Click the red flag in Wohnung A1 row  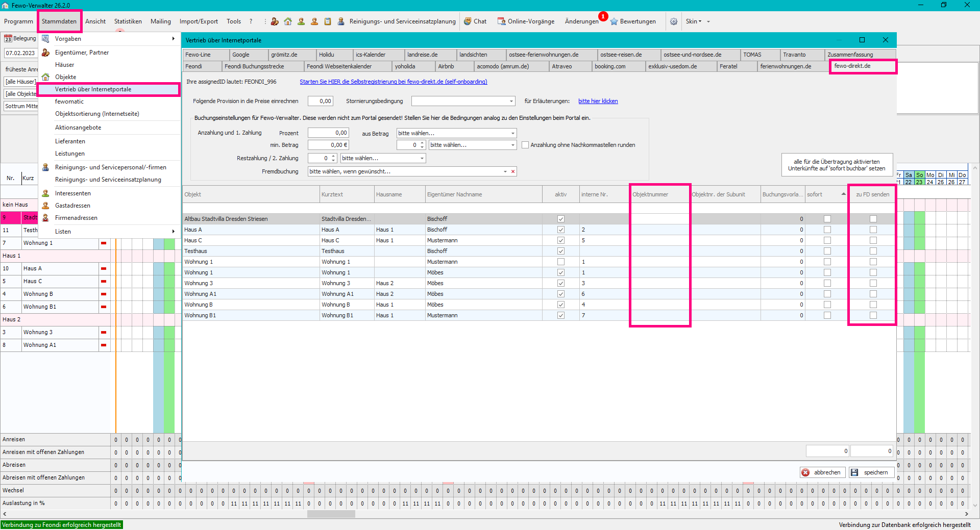pyautogui.click(x=104, y=345)
